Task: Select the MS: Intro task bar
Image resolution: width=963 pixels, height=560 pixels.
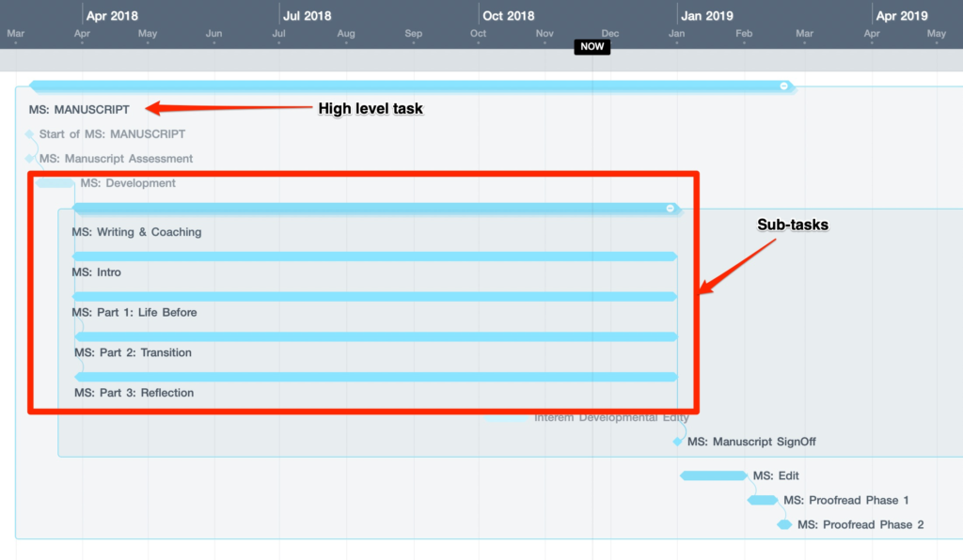Action: click(x=374, y=257)
